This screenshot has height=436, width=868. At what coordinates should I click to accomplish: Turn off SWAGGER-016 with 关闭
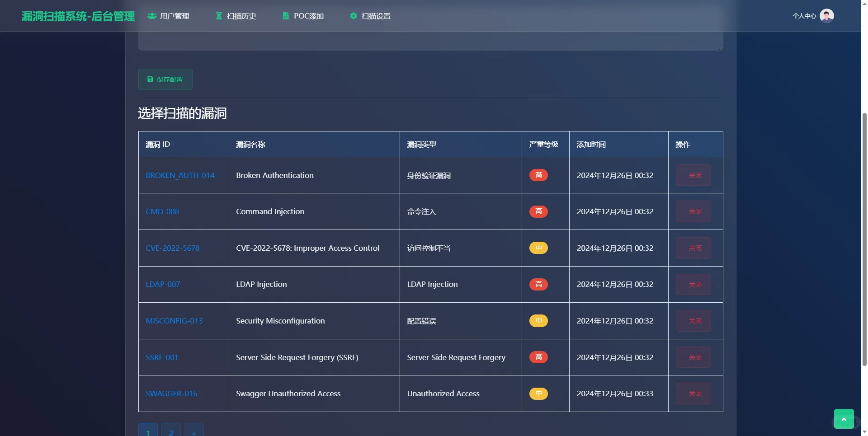693,394
